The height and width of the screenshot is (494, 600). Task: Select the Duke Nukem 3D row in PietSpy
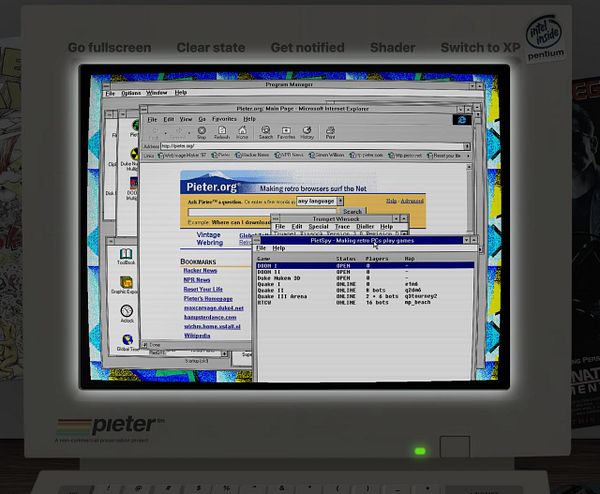coord(365,278)
